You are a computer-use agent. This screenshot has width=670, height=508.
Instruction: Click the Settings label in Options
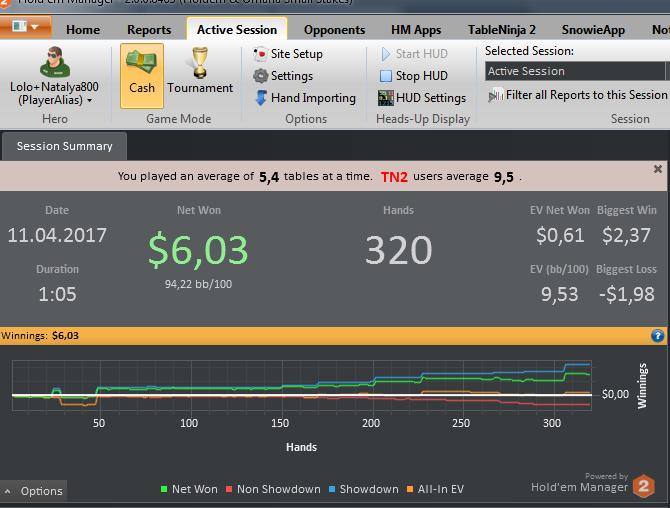(292, 76)
